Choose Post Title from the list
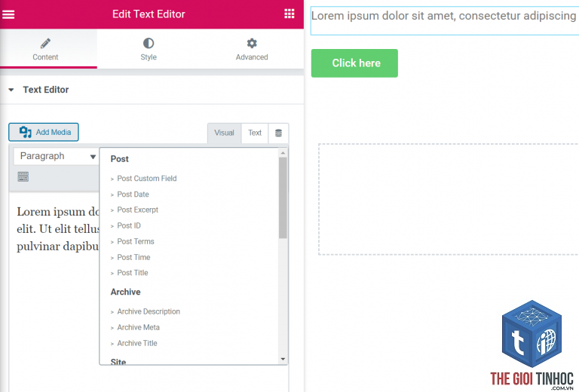This screenshot has height=392, width=579. (133, 273)
